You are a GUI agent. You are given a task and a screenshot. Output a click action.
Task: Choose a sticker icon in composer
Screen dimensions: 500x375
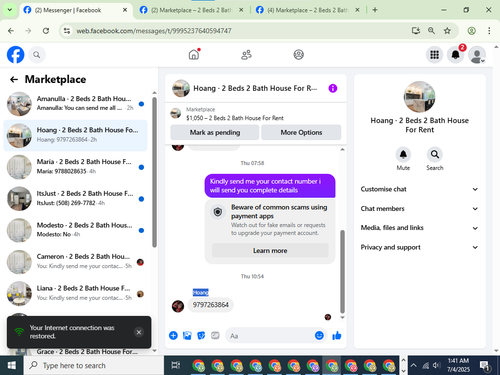201,335
